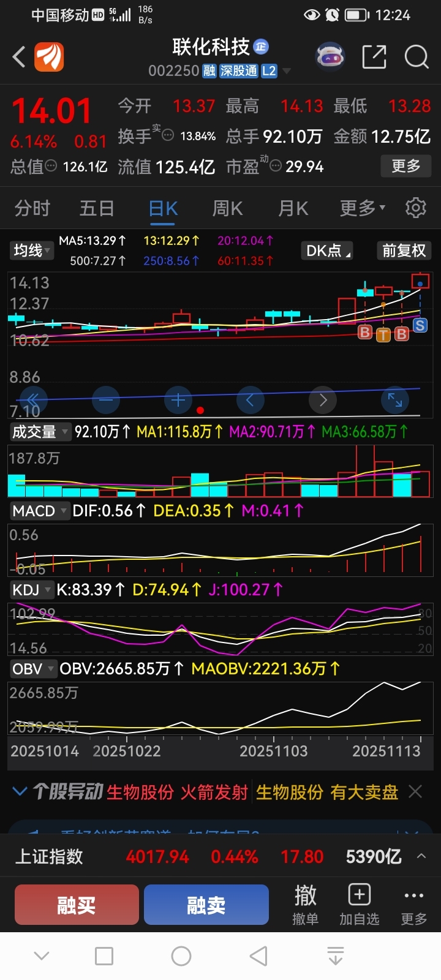Tap the back arrow icon

click(x=18, y=57)
